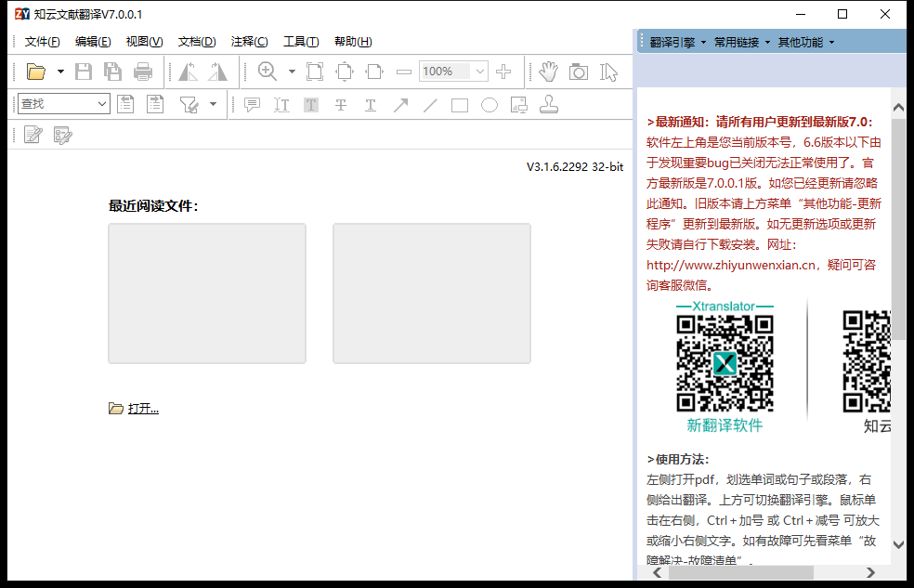Click the first recent file thumbnail
This screenshot has width=914, height=588.
tap(207, 293)
